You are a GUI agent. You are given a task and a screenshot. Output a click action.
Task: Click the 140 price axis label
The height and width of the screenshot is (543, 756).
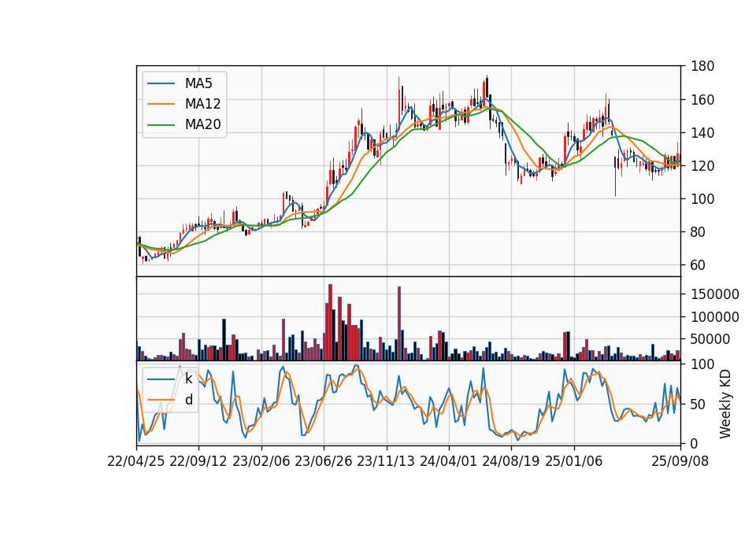[702, 132]
